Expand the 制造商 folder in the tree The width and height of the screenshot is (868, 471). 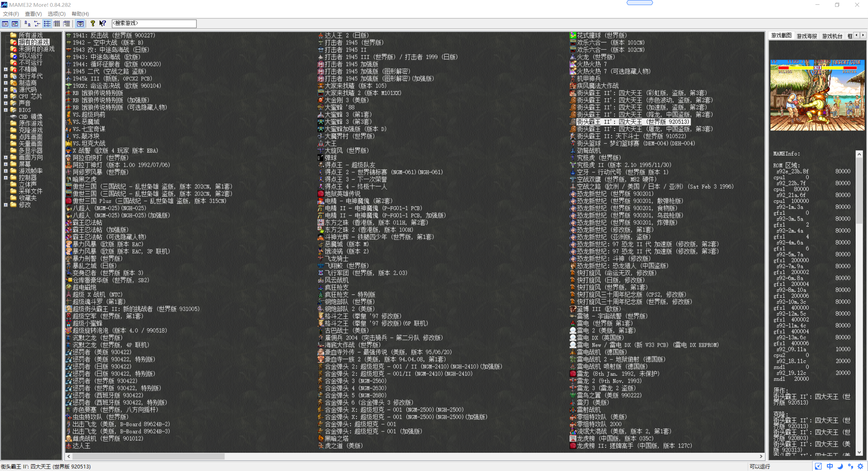[x=6, y=83]
